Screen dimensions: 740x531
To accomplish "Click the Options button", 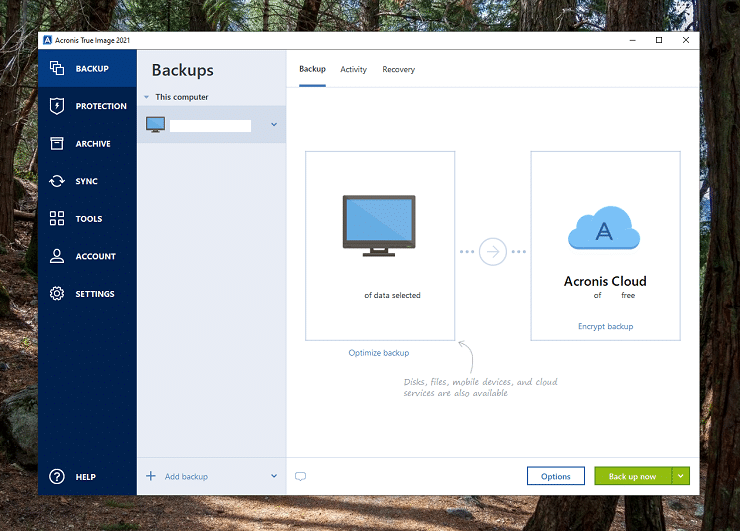I will click(x=556, y=476).
